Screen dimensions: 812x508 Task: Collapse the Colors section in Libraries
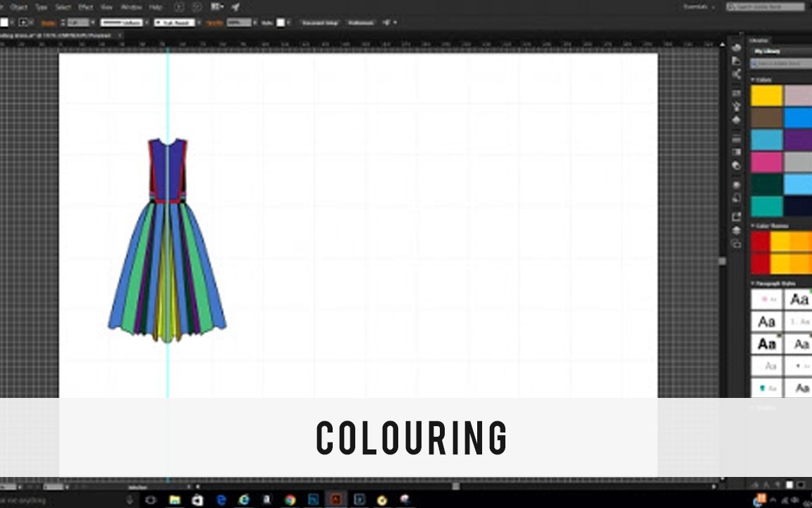(753, 80)
